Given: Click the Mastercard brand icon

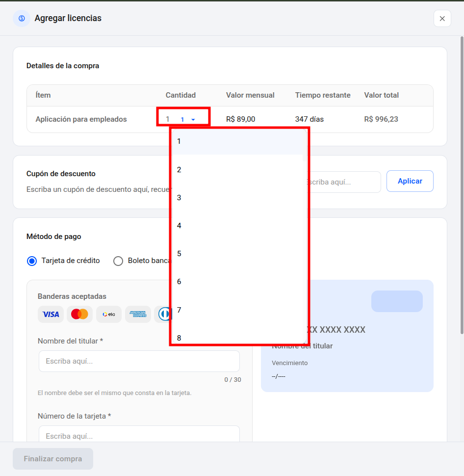Looking at the screenshot, I should coord(79,314).
